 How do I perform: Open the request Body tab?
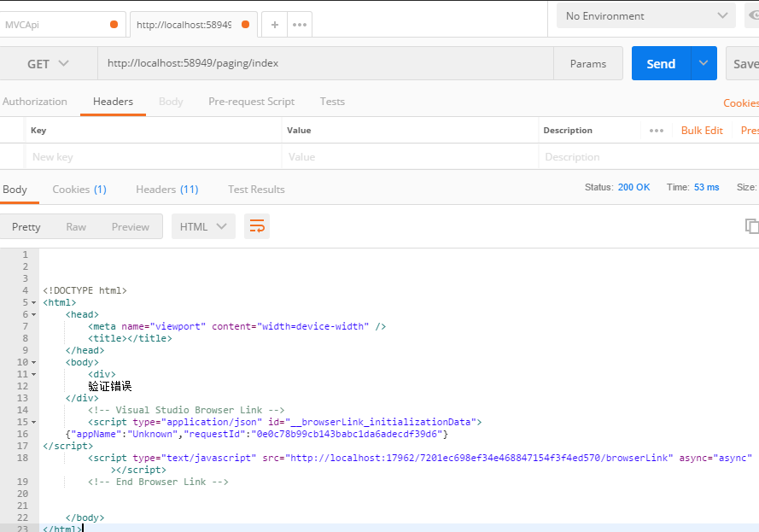coord(171,102)
